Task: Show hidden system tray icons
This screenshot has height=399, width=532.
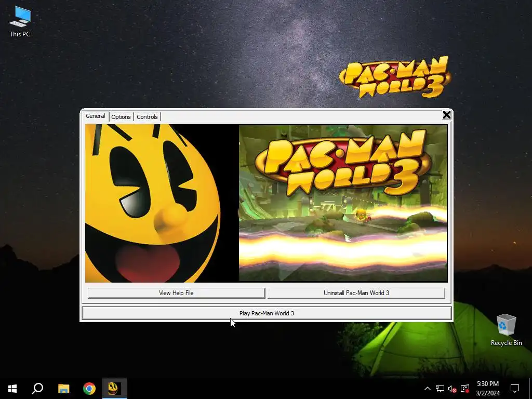Action: pyautogui.click(x=428, y=389)
